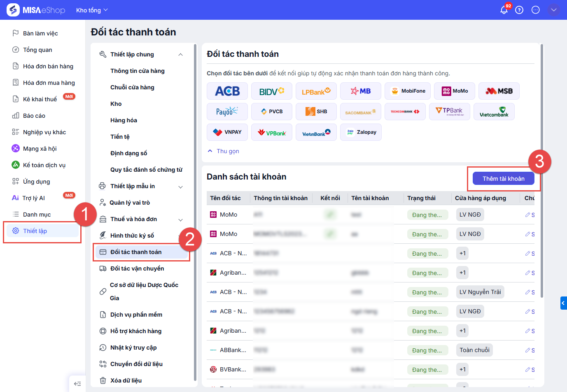
Task: Expand the Thuế và hóa đơn section
Action: click(x=180, y=219)
